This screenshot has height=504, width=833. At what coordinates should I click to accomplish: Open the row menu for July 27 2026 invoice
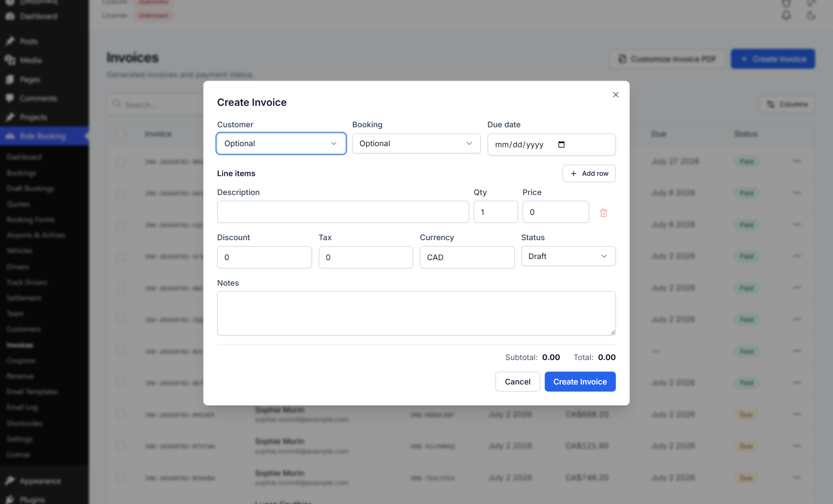[797, 161]
